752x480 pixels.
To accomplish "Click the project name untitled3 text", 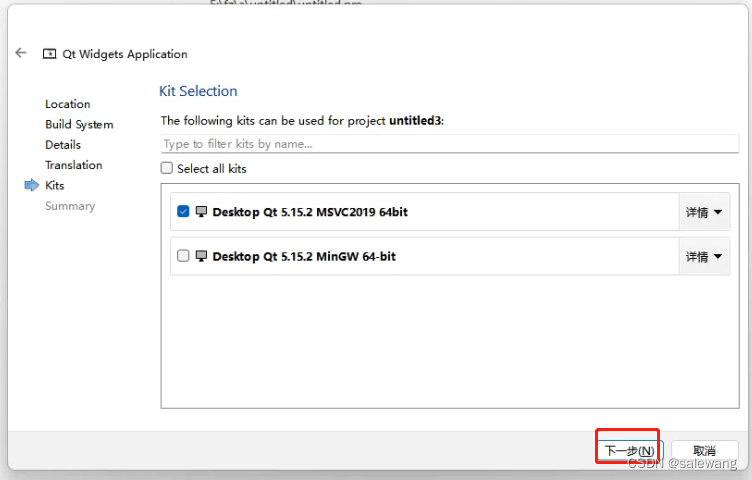I will [415, 120].
